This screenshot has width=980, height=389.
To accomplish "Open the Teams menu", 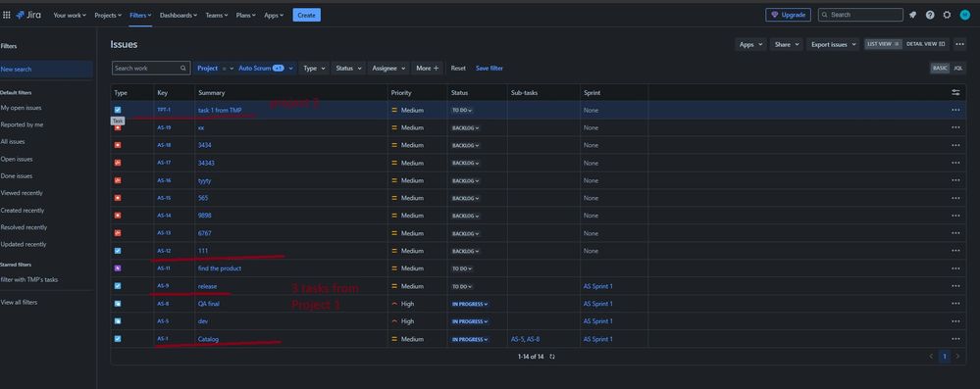I will click(217, 15).
